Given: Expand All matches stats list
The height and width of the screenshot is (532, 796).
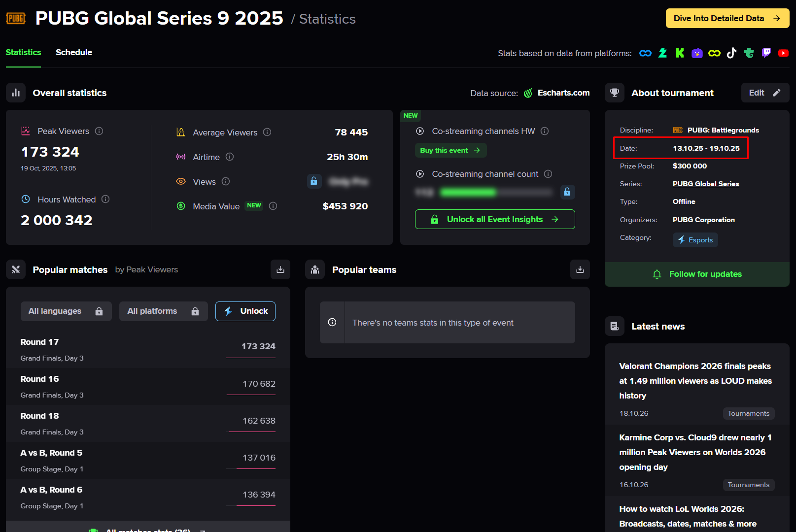Looking at the screenshot, I should pos(148,528).
